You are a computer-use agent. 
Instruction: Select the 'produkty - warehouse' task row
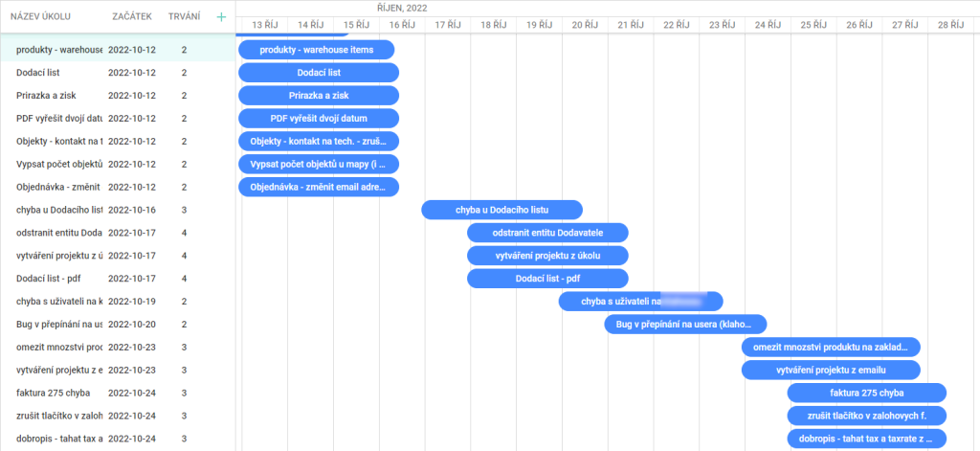click(59, 49)
